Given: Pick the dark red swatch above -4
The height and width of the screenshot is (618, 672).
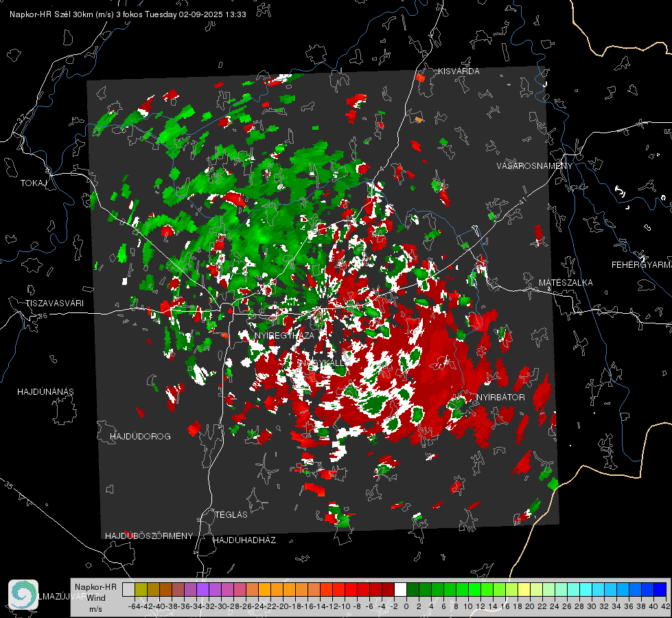Looking at the screenshot, I should [x=388, y=589].
